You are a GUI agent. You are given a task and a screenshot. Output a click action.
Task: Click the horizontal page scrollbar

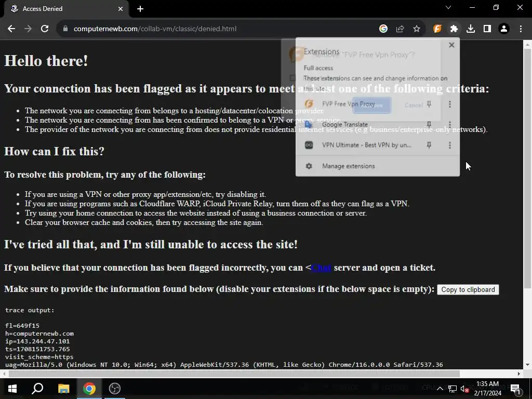pyautogui.click(x=234, y=374)
